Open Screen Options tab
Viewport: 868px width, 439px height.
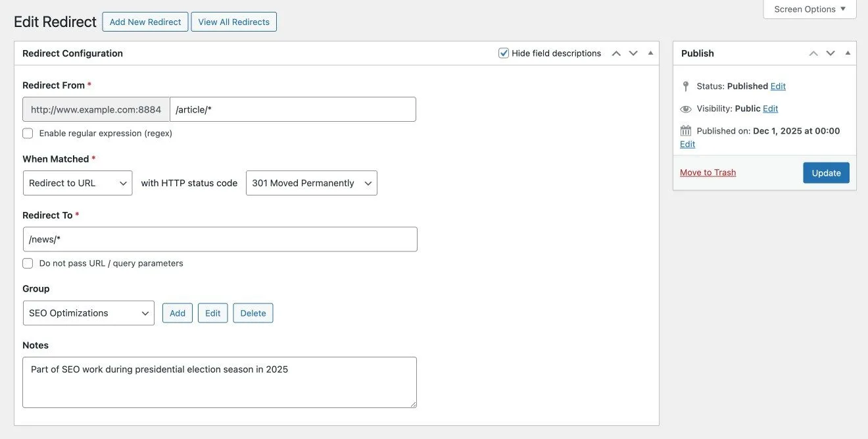coord(809,9)
